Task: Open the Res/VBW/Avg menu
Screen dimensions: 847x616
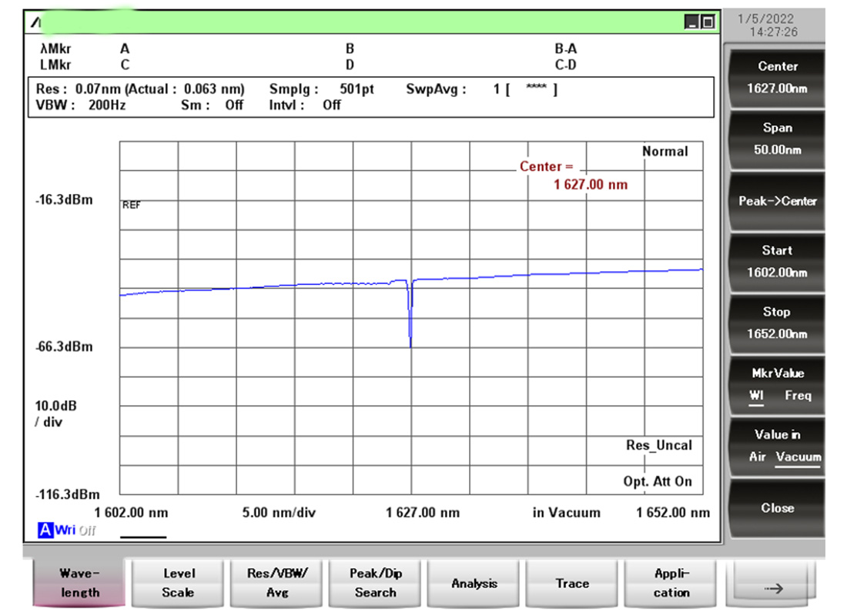Action: pos(277,584)
